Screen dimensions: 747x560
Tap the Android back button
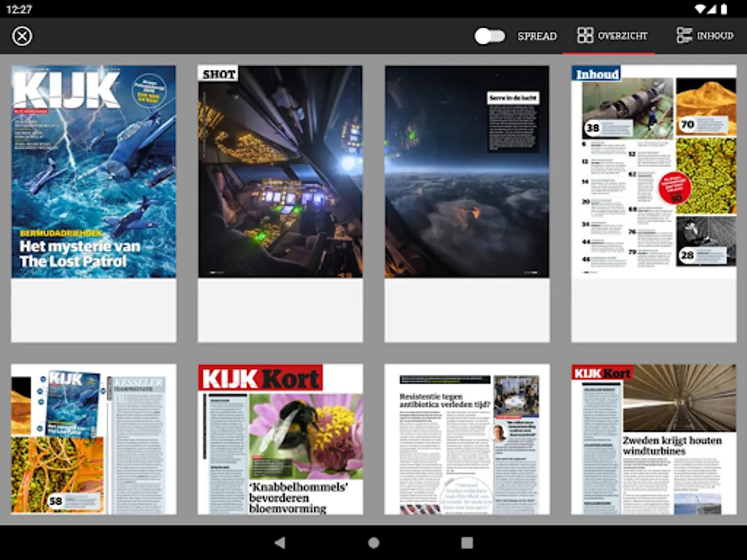click(280, 543)
